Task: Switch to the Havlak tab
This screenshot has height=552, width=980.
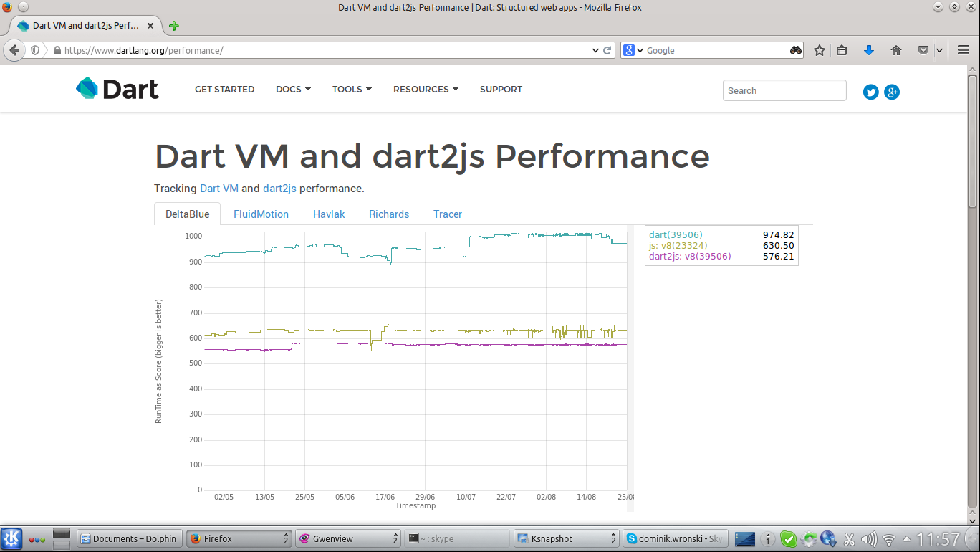Action: coord(329,214)
